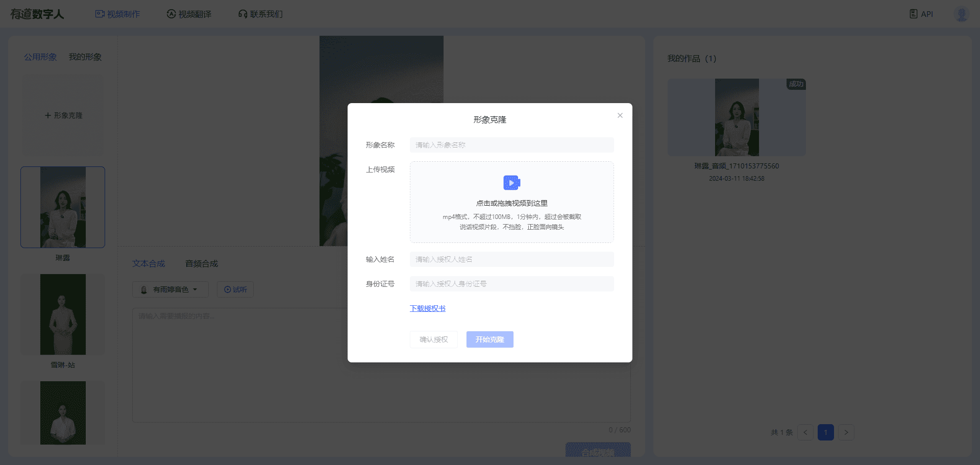The width and height of the screenshot is (980, 465).
Task: Close the 形象克隆 dialog
Action: pos(620,115)
